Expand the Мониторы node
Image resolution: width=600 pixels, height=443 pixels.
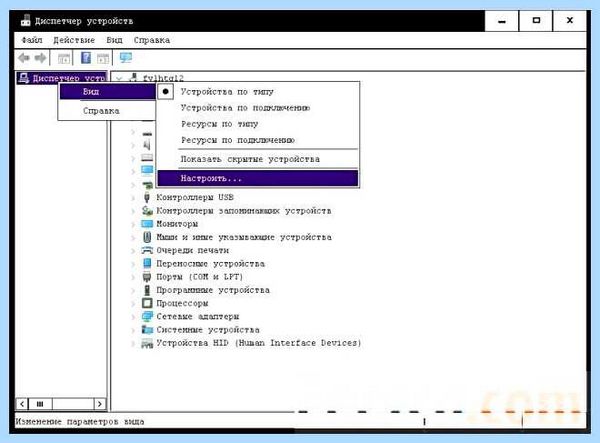click(x=133, y=224)
